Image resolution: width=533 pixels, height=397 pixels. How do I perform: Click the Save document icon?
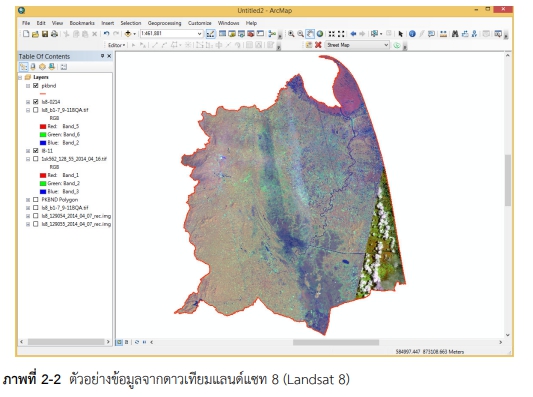pyautogui.click(x=45, y=34)
